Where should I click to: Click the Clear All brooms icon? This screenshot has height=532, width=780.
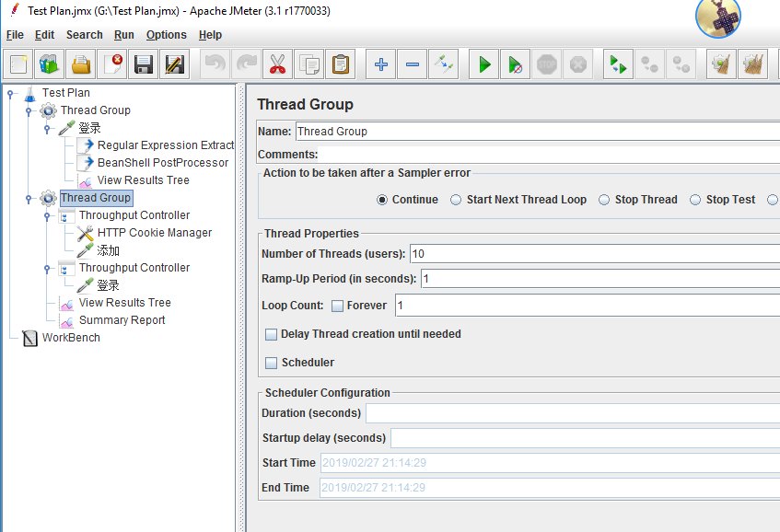coord(752,64)
